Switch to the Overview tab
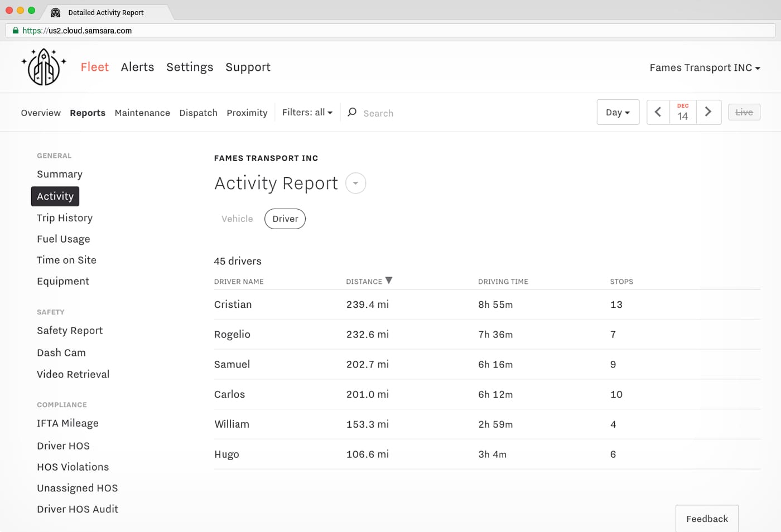The image size is (781, 532). (41, 113)
